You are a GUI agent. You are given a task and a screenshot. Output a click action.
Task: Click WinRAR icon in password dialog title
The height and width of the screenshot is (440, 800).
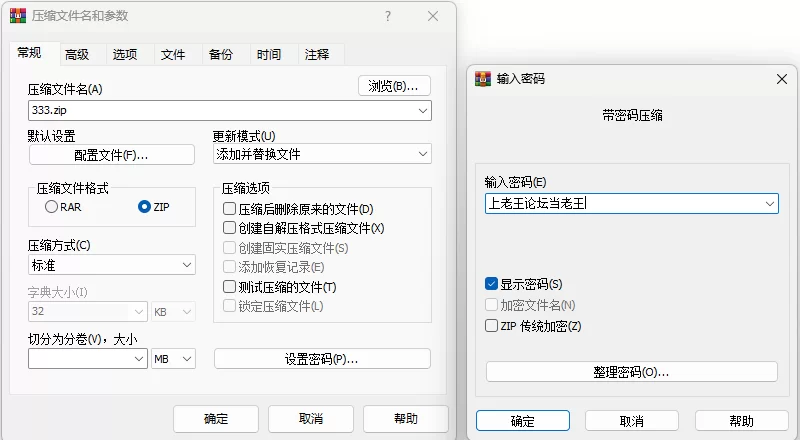point(483,79)
